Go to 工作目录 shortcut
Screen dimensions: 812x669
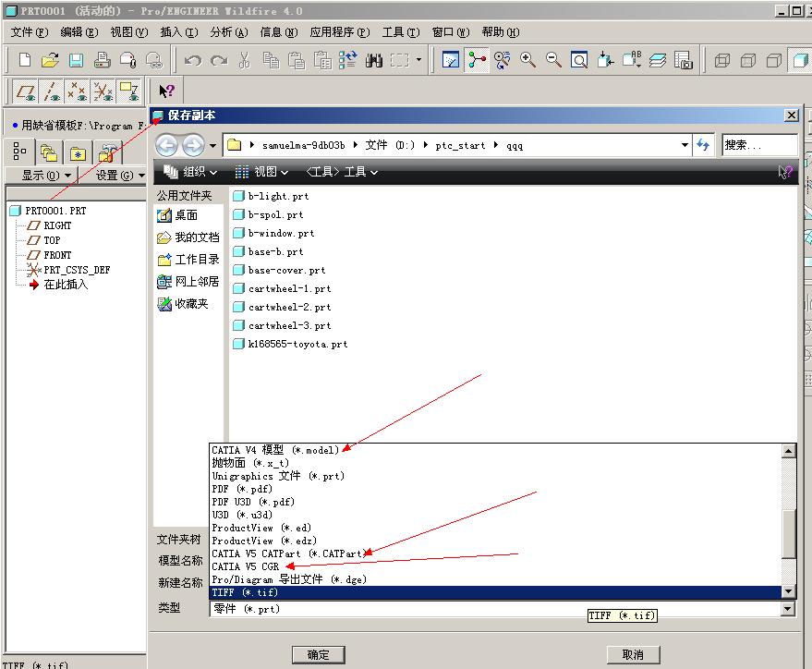coord(188,260)
